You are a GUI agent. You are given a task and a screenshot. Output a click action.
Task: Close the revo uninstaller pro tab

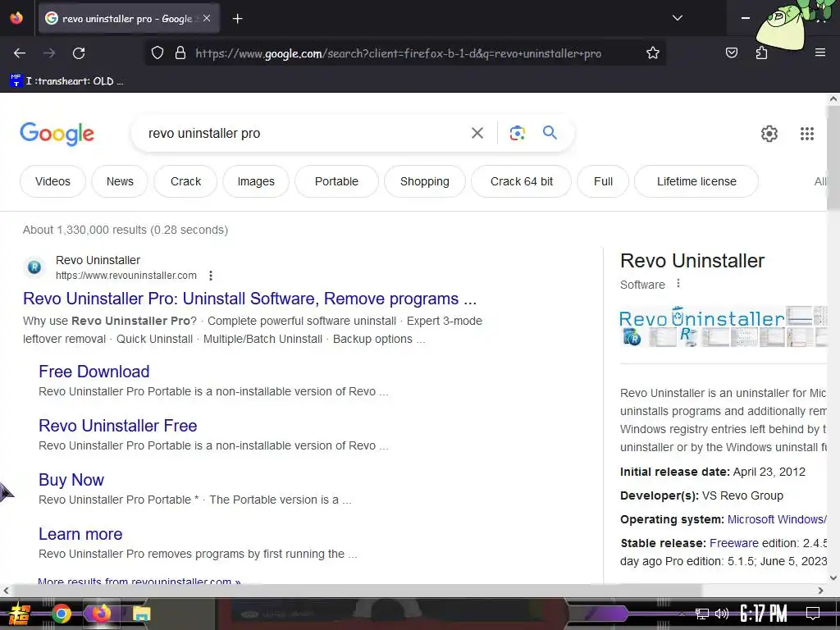pos(207,18)
